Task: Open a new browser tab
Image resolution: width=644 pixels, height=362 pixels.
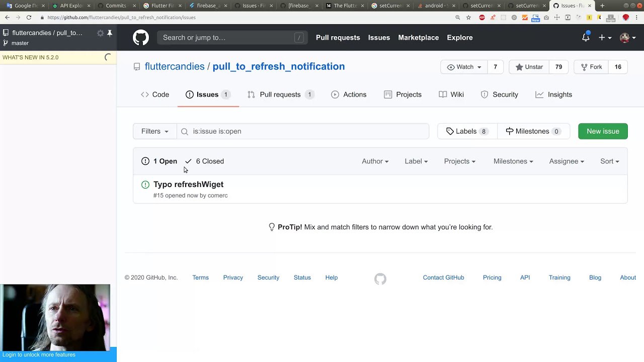Action: [602, 6]
